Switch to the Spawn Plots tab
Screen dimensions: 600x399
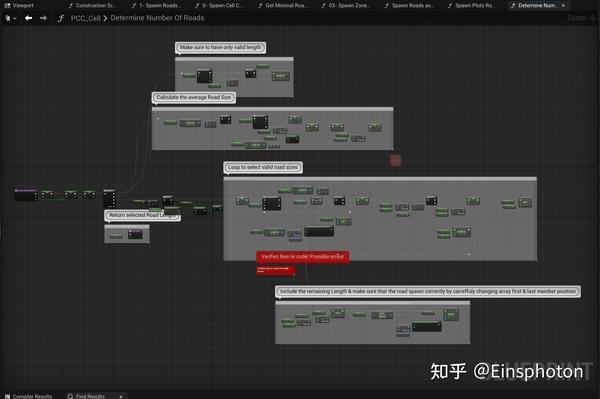click(473, 5)
